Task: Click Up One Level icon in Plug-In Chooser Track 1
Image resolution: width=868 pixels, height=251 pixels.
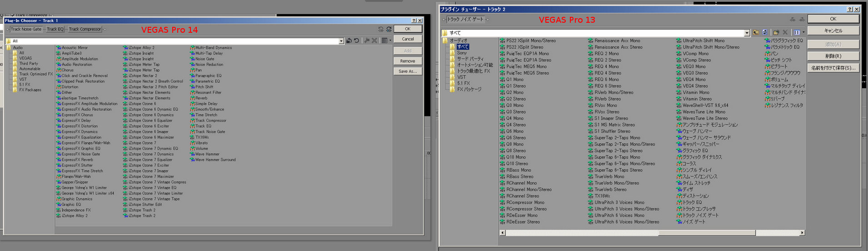Action: point(349,41)
